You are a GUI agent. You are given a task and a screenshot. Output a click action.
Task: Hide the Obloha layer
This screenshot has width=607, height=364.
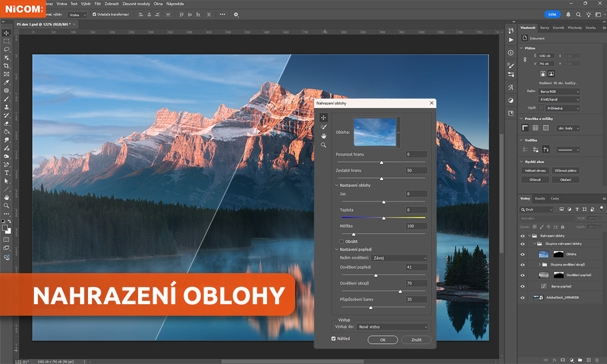tap(522, 254)
